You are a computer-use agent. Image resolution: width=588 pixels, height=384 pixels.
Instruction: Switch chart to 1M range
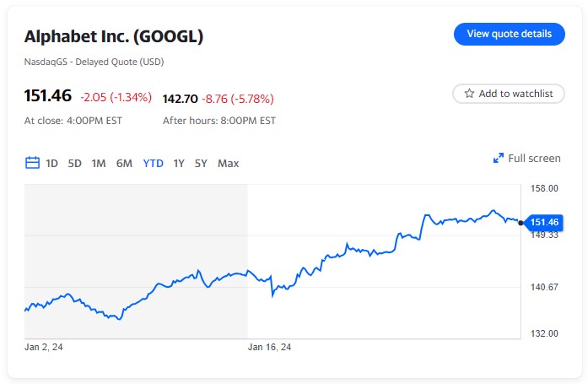99,163
